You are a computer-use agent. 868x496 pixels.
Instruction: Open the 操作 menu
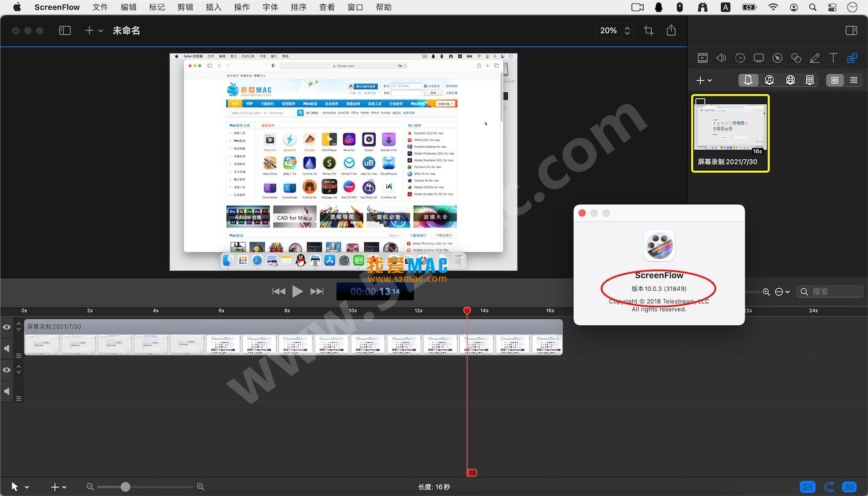click(242, 7)
